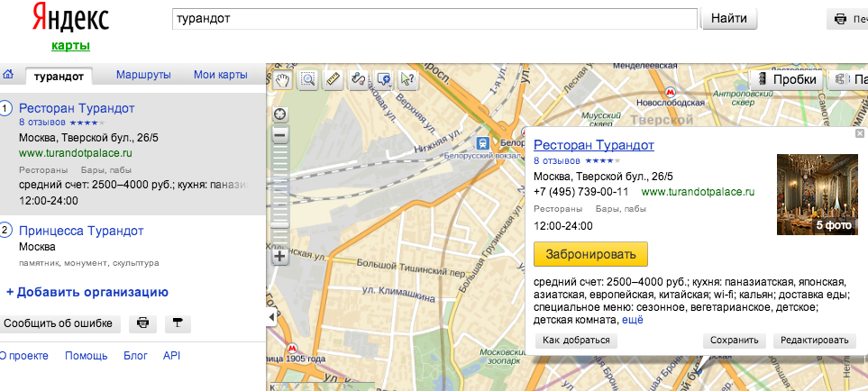This screenshot has width=868, height=391.
Task: Click 12:00-24:00 hours in popup
Action: [x=563, y=225]
